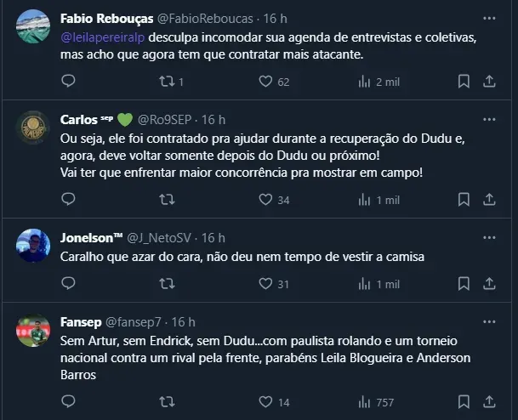Bookmark Fabio Rebouças's tweet
Viewport: 518px width, 420px height.
464,82
